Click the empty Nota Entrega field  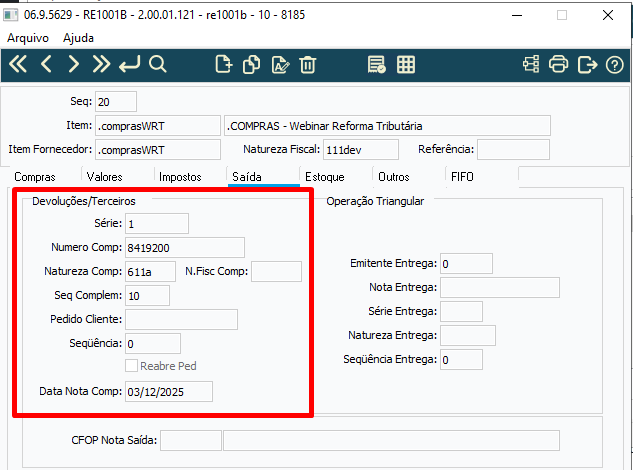(x=500, y=287)
